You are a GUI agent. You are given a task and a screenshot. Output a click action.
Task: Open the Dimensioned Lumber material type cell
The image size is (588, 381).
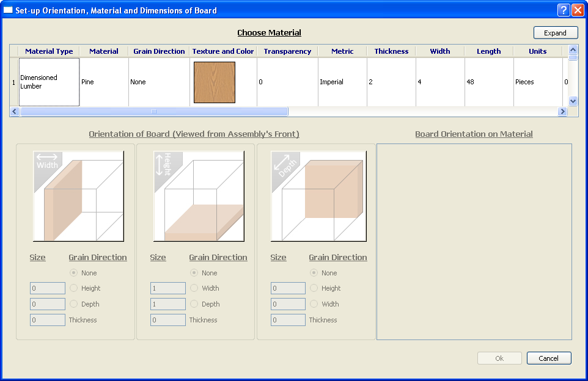pos(49,82)
